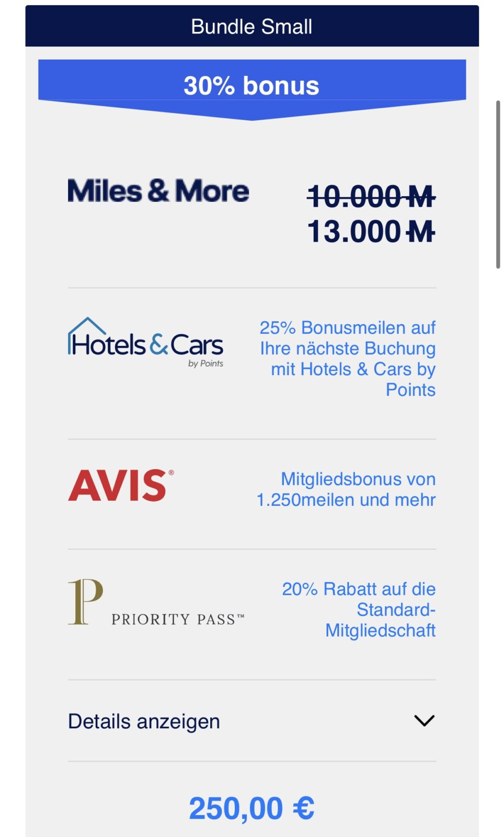The height and width of the screenshot is (837, 504).
Task: Click the 250,00 € price
Action: click(251, 808)
